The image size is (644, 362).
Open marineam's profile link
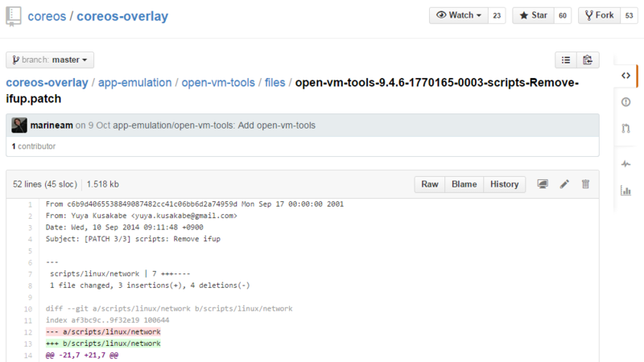(52, 125)
